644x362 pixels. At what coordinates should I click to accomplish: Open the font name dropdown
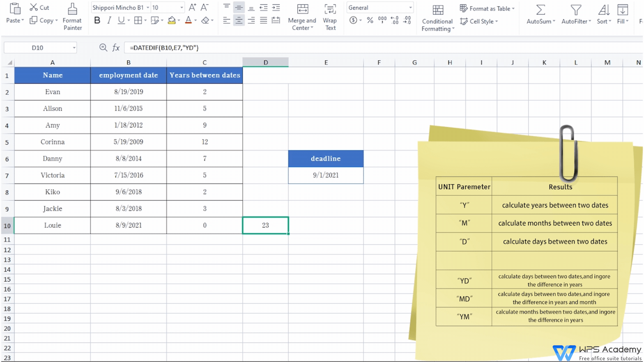148,7
